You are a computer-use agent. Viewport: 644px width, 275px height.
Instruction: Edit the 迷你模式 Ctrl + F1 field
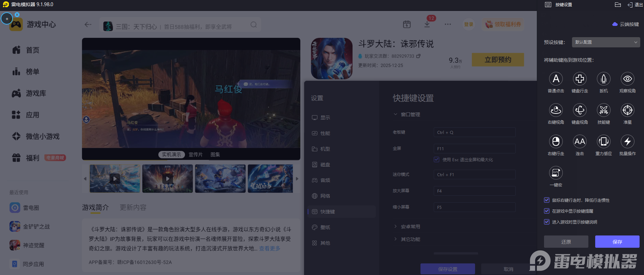point(474,175)
